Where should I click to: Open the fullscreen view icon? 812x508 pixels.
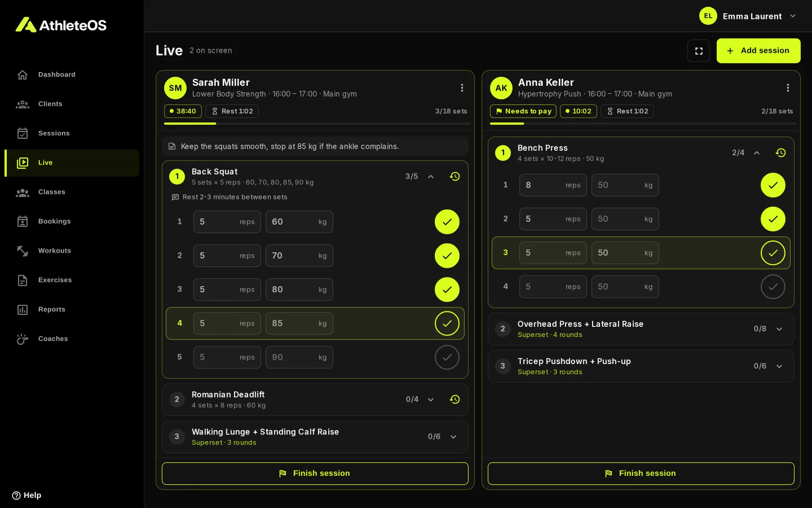click(x=698, y=51)
